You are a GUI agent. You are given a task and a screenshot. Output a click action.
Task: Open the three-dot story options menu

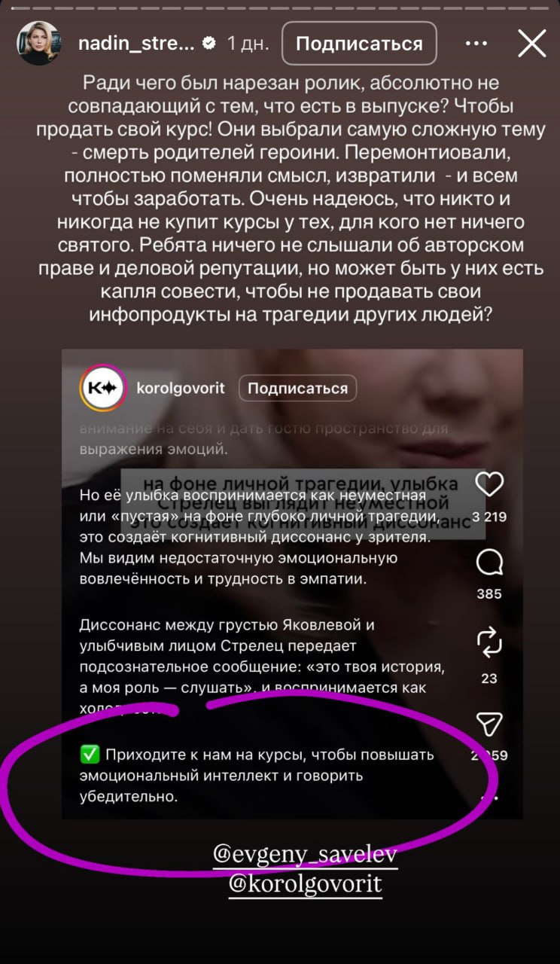[x=476, y=44]
